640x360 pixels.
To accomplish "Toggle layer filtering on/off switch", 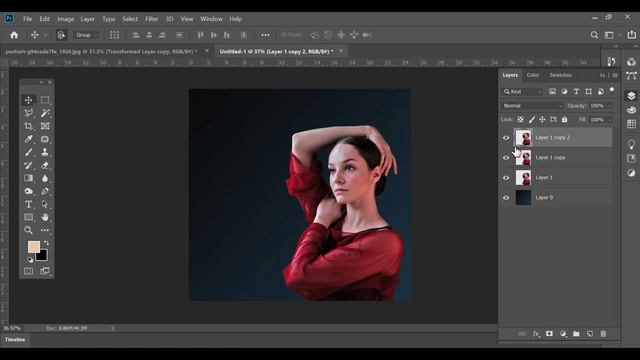I will pos(612,90).
